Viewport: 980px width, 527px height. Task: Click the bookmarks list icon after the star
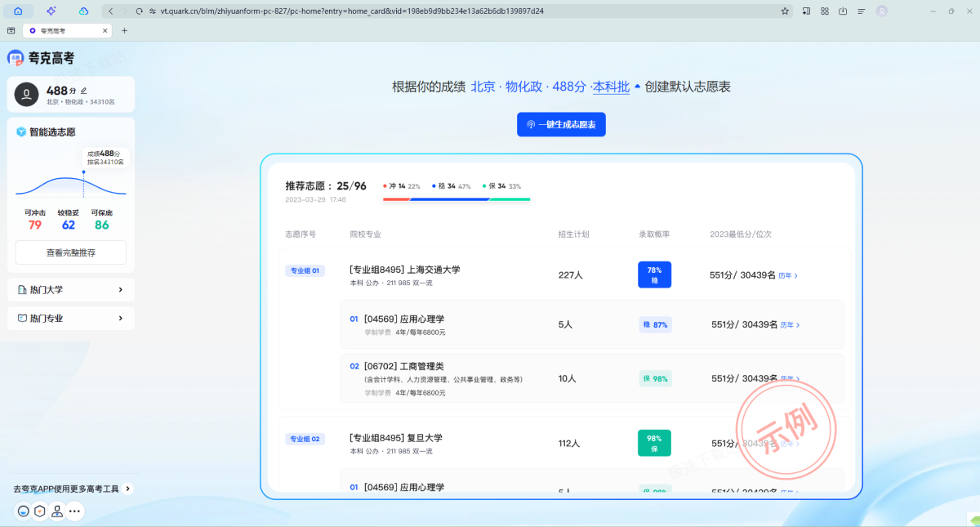[x=807, y=11]
